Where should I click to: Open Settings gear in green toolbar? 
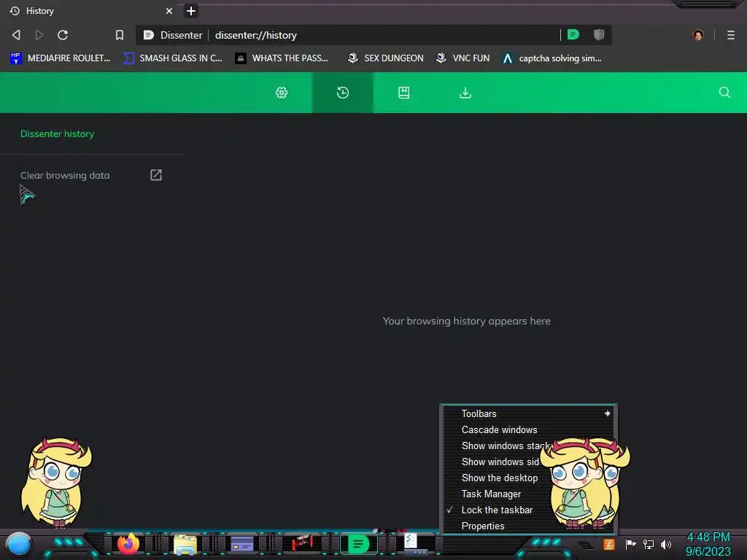coord(282,93)
